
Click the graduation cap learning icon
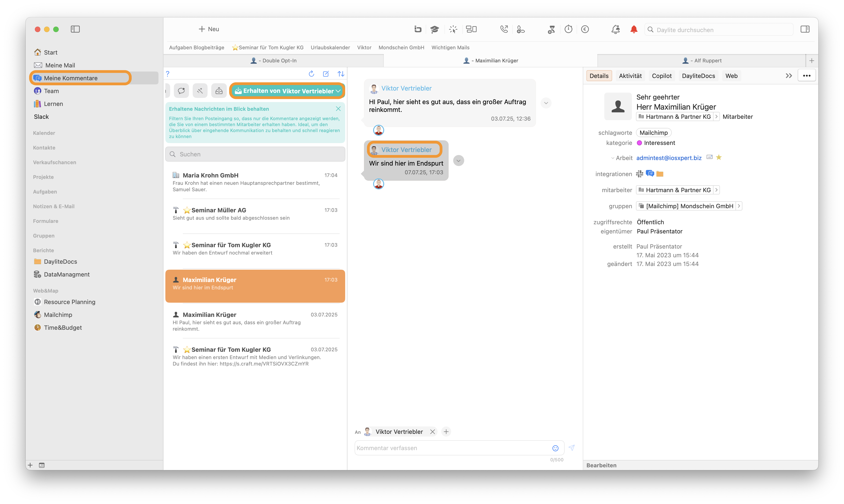(x=434, y=30)
